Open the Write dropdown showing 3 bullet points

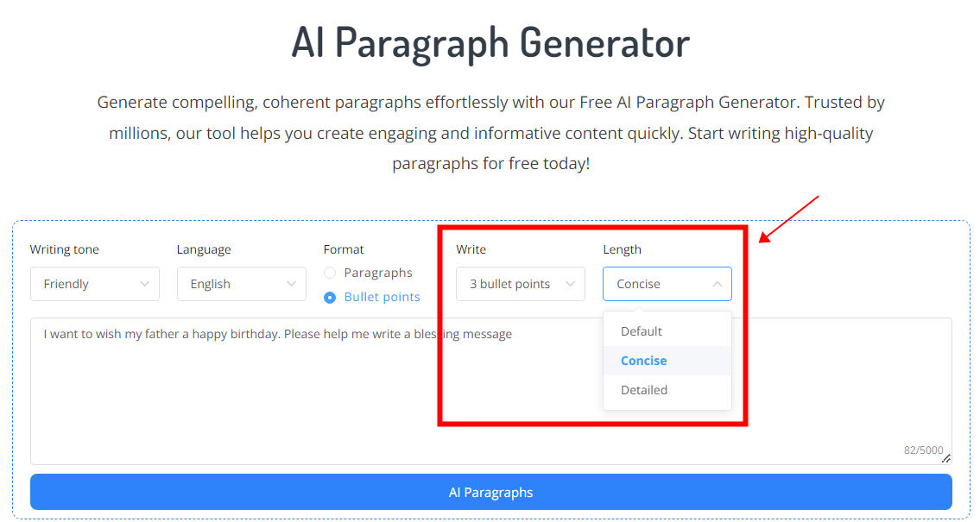[x=521, y=284]
